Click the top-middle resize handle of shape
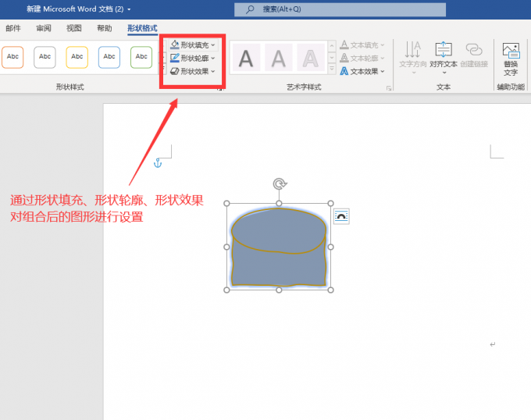 tap(279, 204)
